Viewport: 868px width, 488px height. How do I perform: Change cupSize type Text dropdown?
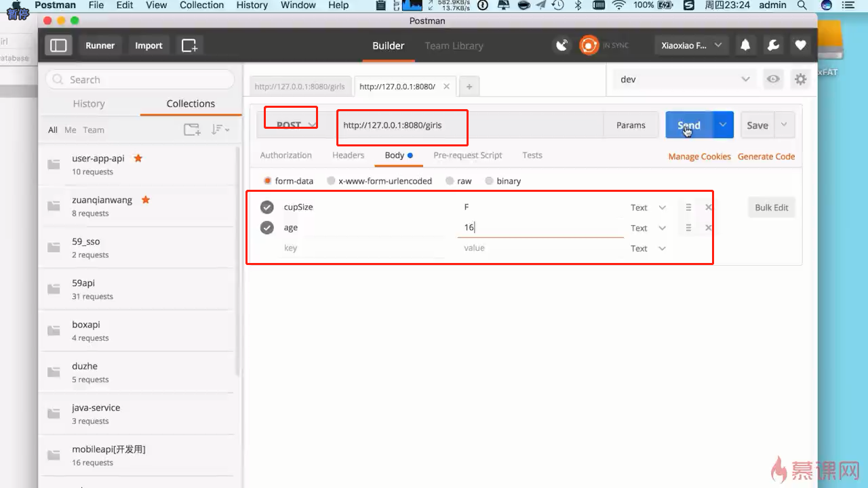click(x=648, y=207)
